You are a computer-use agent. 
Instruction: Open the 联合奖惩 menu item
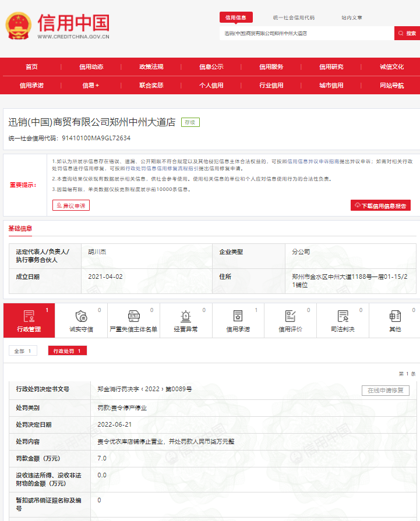click(x=151, y=86)
